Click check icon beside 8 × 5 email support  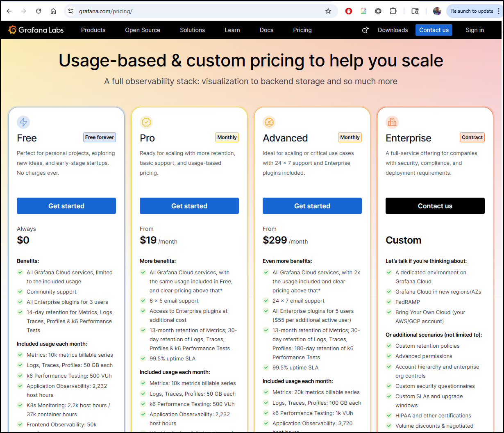coord(143,301)
